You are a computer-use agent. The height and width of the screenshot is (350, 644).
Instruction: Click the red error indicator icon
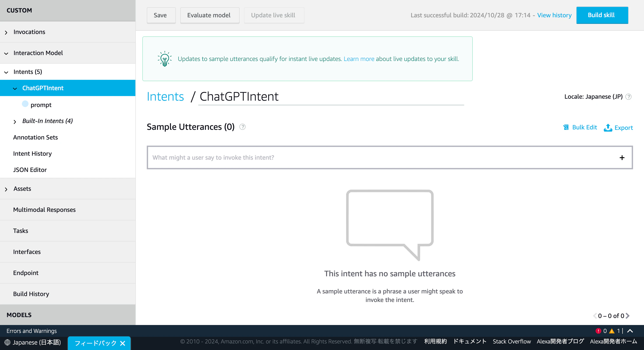pos(598,331)
